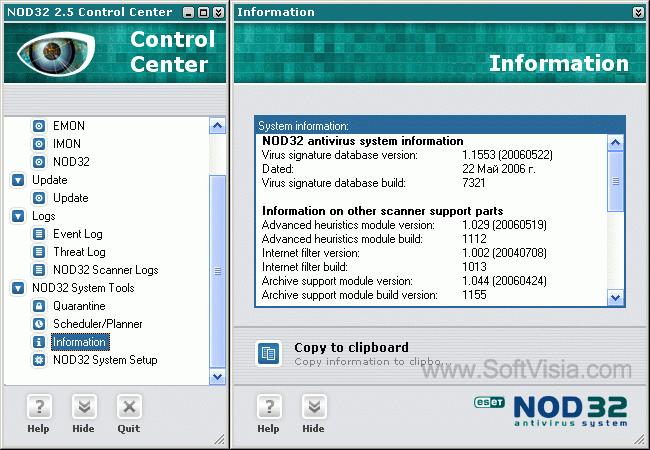Click NOD32 System Tools section label
The height and width of the screenshot is (450, 650).
[83, 288]
